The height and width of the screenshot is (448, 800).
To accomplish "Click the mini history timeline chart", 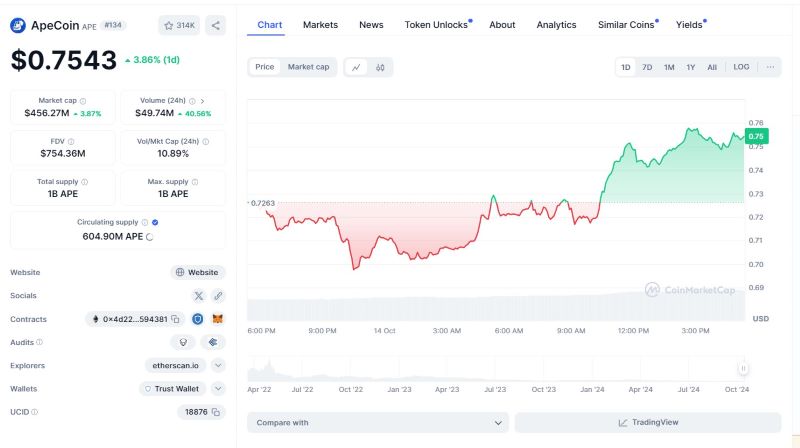I will [496, 368].
